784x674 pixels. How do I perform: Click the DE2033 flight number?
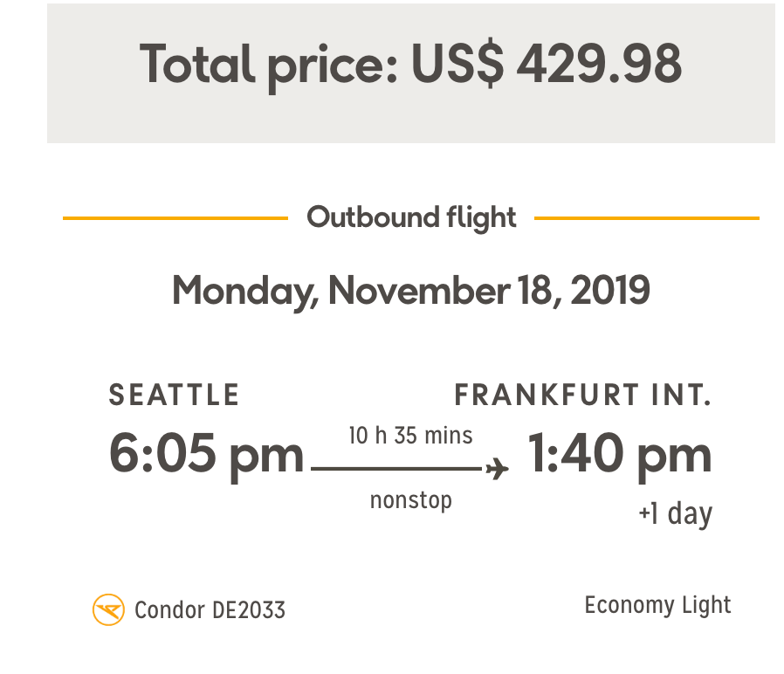click(x=248, y=609)
